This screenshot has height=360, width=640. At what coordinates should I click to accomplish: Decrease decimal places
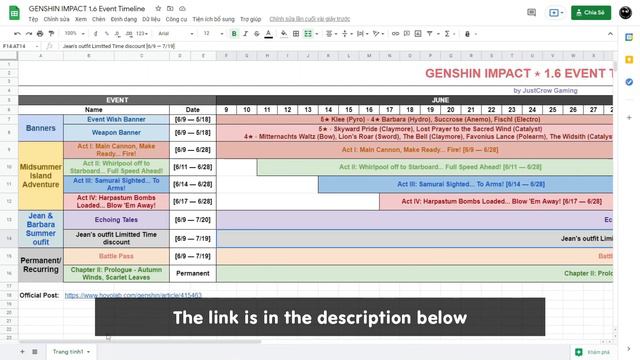pos(117,33)
